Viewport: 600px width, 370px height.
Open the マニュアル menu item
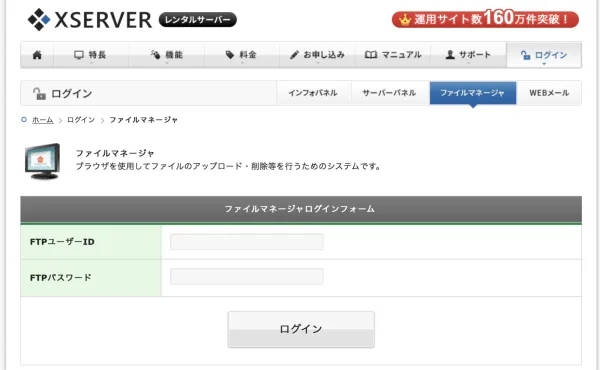coord(393,55)
